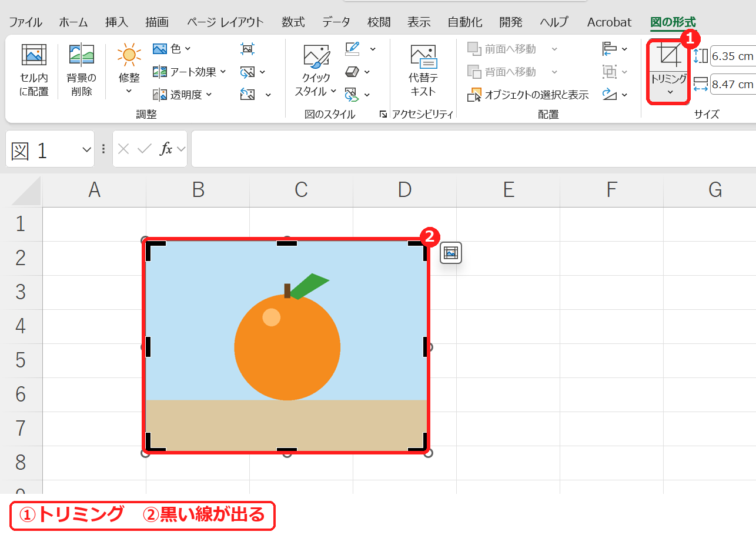The width and height of the screenshot is (756, 535).
Task: Click Selection Pane (オブジェクトの選択と表示) button
Action: (x=528, y=95)
